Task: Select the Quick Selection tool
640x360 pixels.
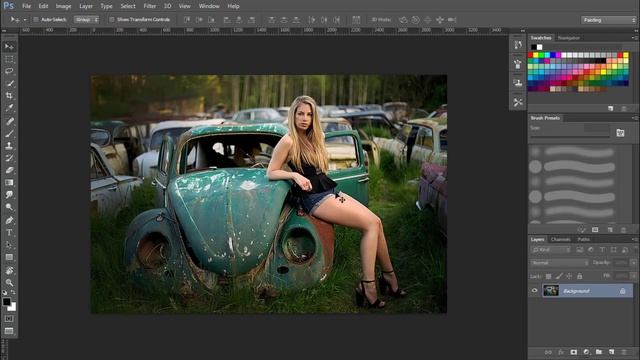Action: tap(9, 83)
